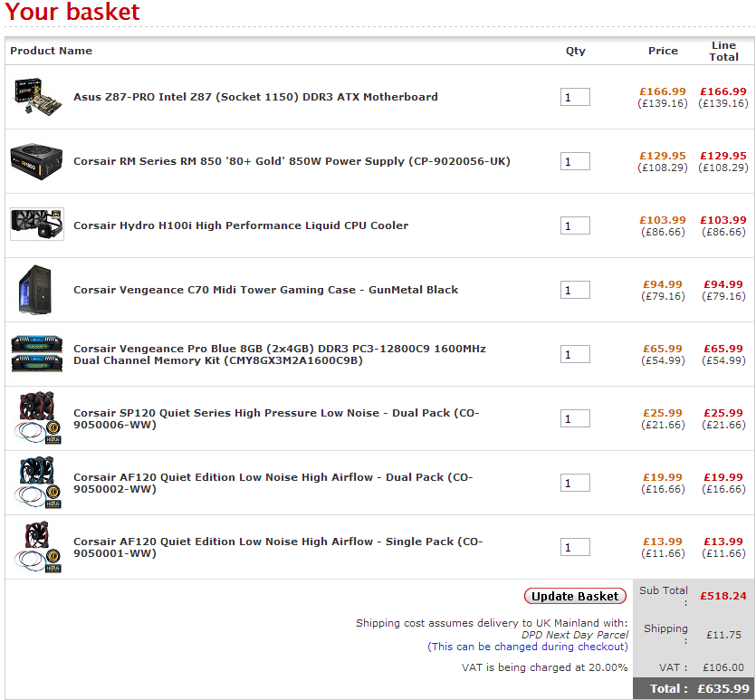Click the £11.75 Shipping value
The height and width of the screenshot is (700, 756).
click(723, 635)
